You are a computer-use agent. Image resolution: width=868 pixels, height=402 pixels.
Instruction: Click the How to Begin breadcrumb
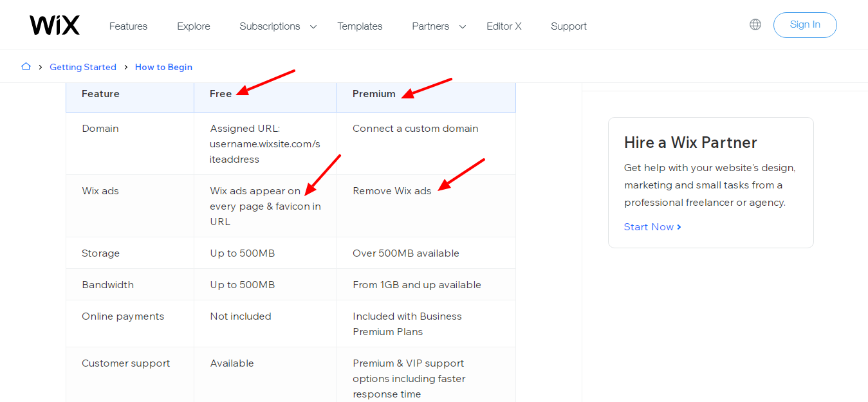[x=163, y=67]
